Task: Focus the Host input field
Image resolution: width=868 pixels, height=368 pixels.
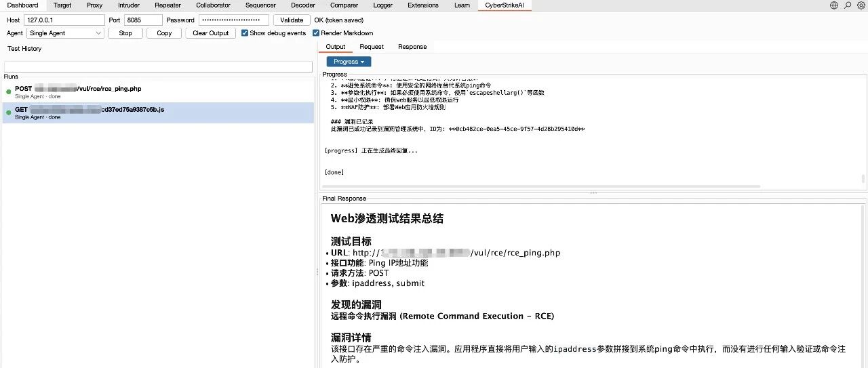Action: pos(64,20)
